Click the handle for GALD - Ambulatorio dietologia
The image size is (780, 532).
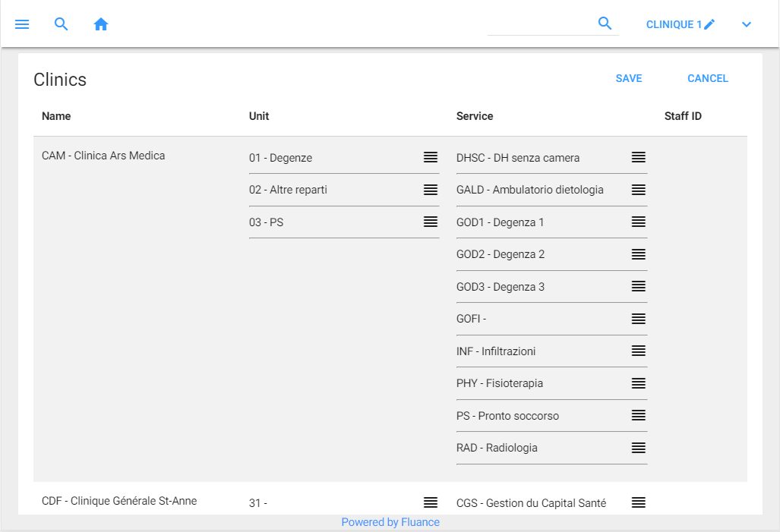click(639, 190)
